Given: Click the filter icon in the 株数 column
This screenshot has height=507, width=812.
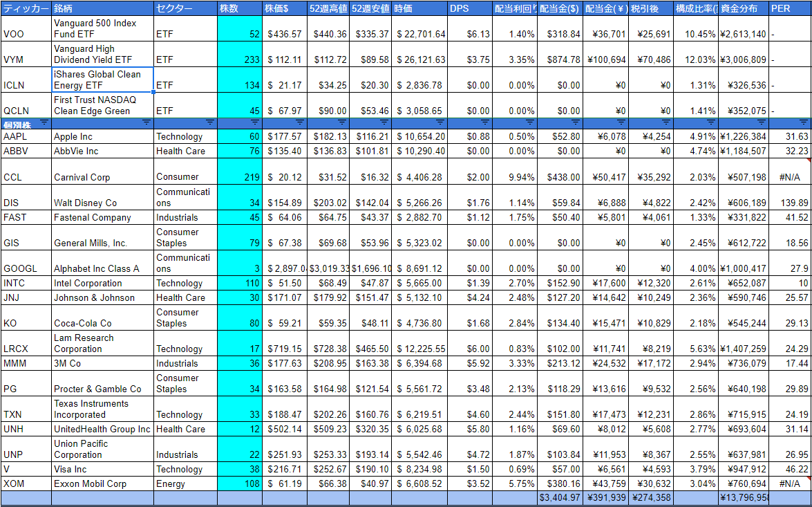Looking at the screenshot, I should (255, 123).
